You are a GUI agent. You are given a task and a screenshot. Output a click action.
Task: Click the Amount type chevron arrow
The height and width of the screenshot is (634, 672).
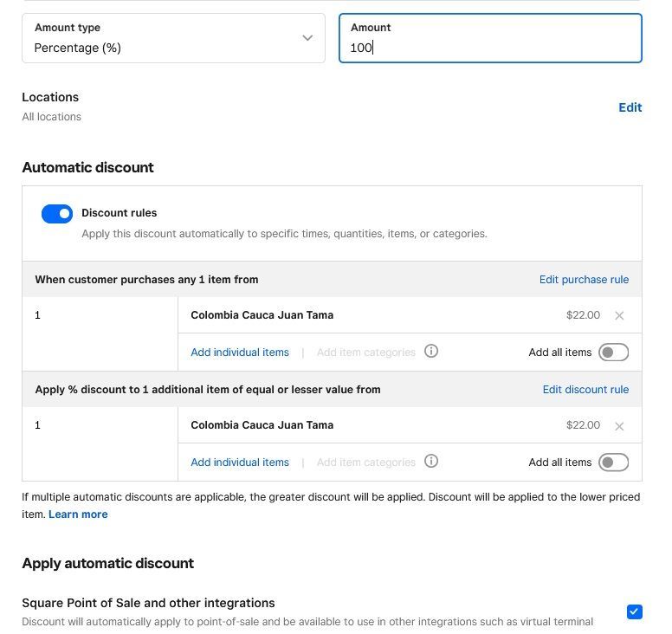(x=307, y=38)
